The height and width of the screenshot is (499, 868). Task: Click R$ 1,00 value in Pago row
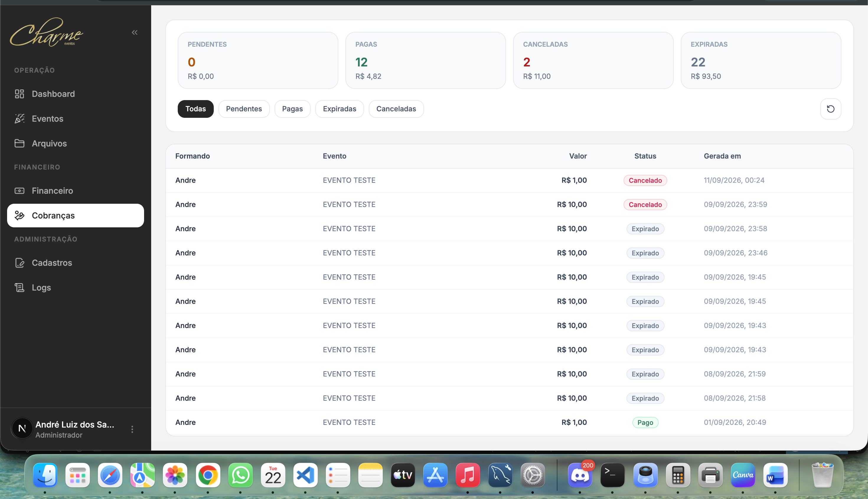click(x=574, y=423)
